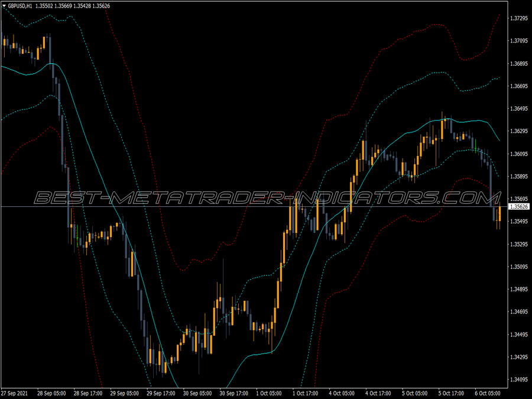Screen dimensions: 532x399
Task: Select price level 1.36095 on the scale
Action: pos(519,154)
